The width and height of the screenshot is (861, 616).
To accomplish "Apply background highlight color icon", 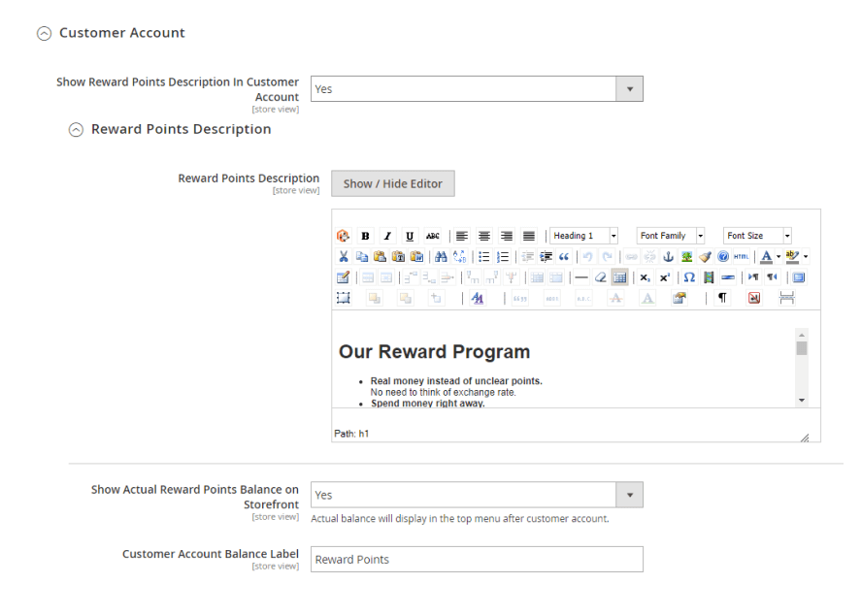I will coord(792,256).
